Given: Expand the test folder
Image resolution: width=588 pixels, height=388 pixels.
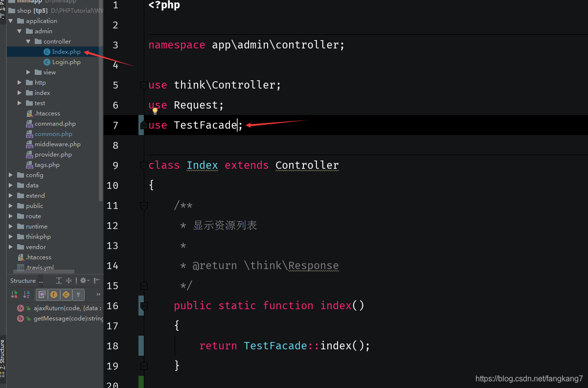Looking at the screenshot, I should click(20, 103).
